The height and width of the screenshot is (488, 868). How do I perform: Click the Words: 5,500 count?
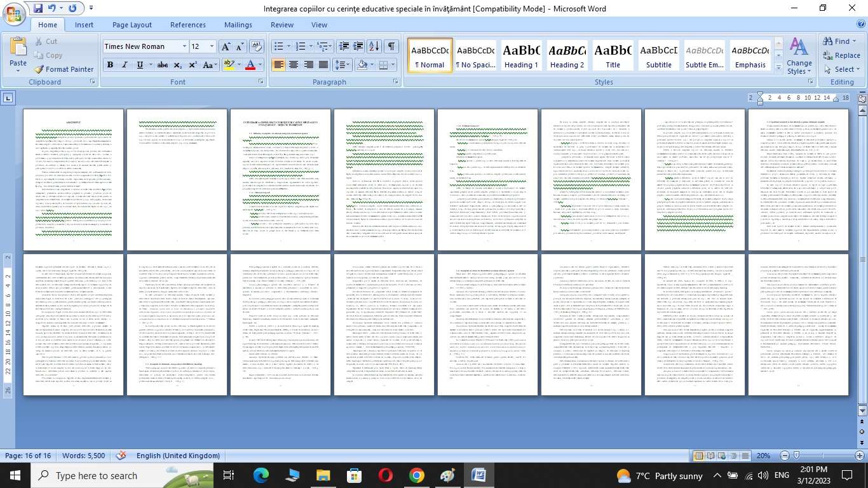point(83,456)
